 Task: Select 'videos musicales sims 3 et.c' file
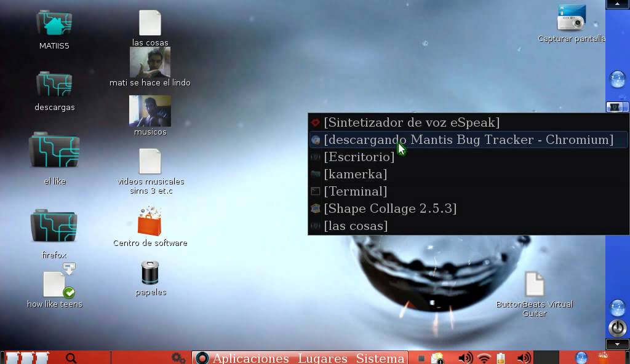150,161
